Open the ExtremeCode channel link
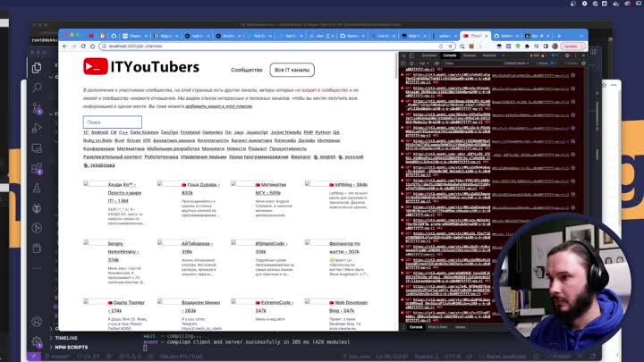Screen dimensions: 644x362 pyautogui.click(x=274, y=307)
